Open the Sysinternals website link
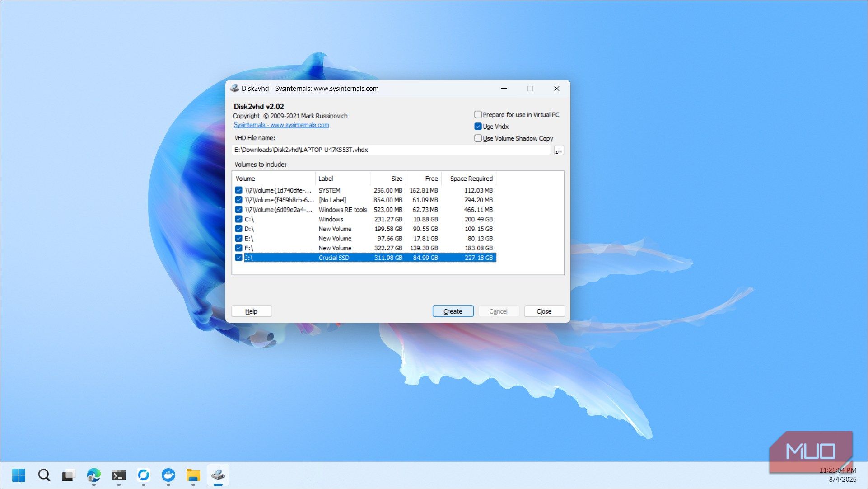 click(281, 125)
